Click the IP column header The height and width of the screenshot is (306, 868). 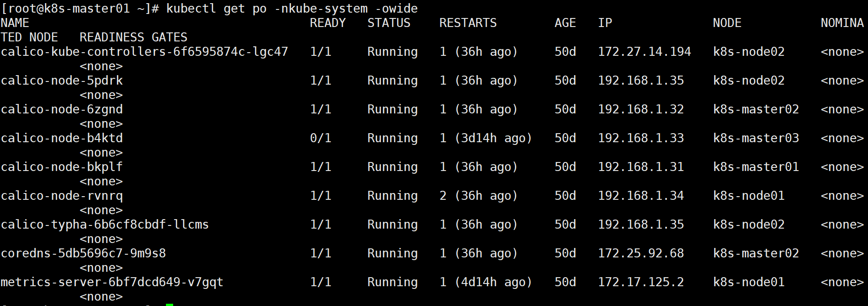[x=605, y=23]
